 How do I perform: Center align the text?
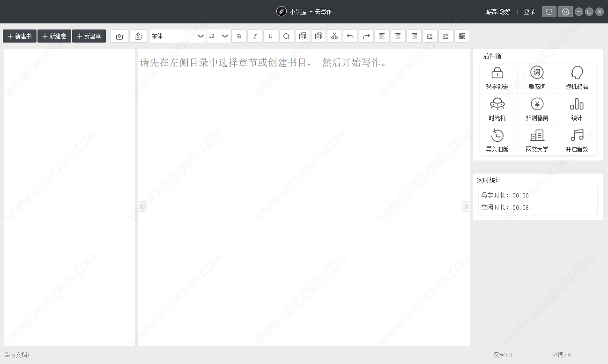pos(398,36)
